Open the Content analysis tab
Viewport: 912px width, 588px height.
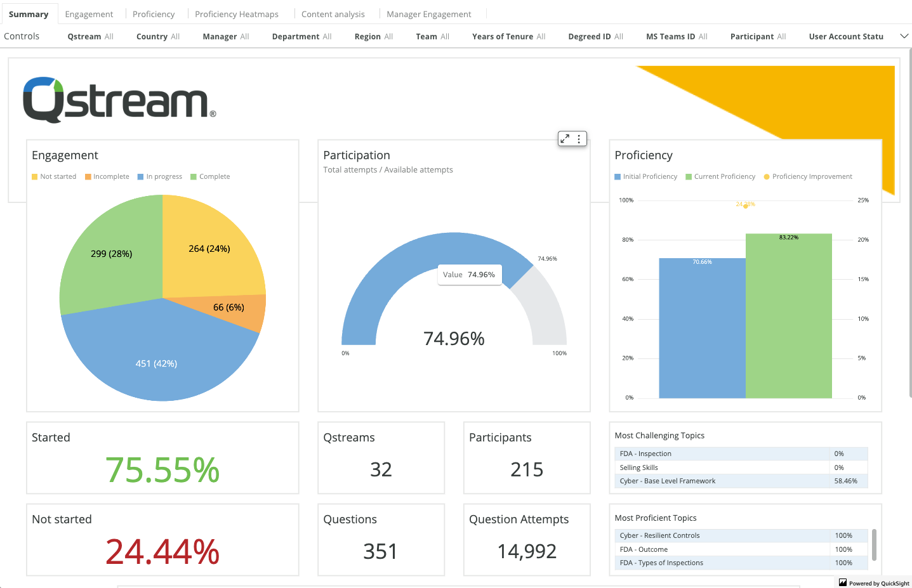[333, 14]
